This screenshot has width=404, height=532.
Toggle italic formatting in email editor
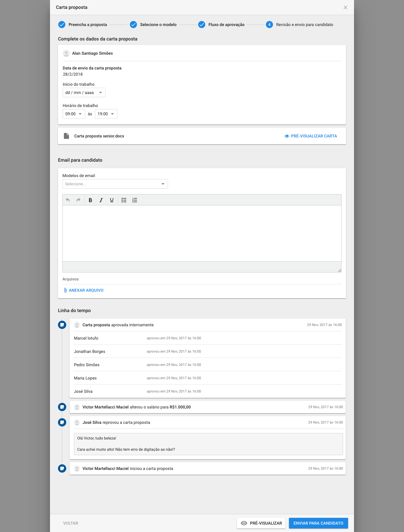[x=101, y=200]
